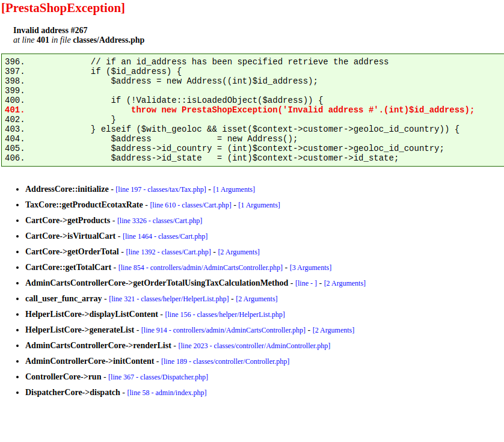Image resolution: width=504 pixels, height=442 pixels.
Task: Click code line 406 id_state assignment
Action: (254, 158)
